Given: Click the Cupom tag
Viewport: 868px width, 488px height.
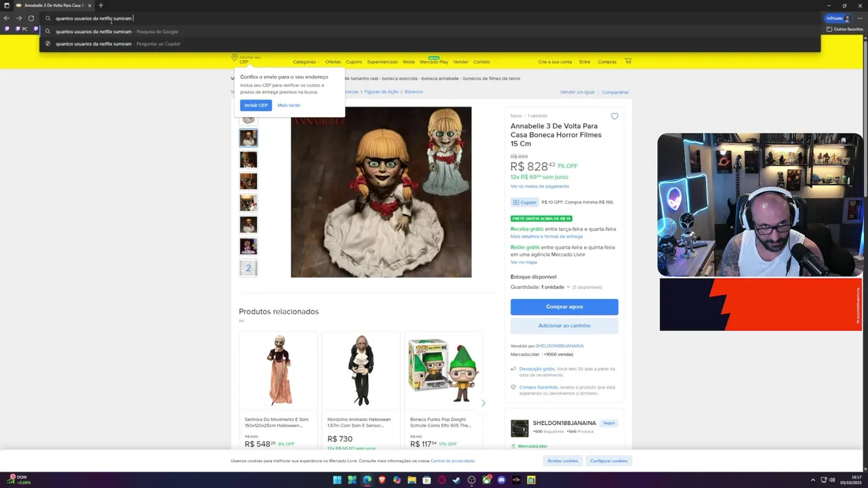Looking at the screenshot, I should point(524,202).
